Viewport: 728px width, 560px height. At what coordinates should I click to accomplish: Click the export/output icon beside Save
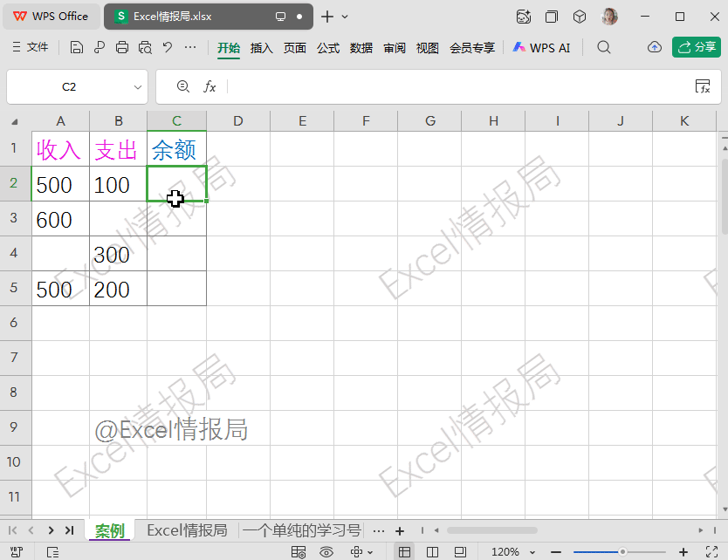[x=99, y=47]
